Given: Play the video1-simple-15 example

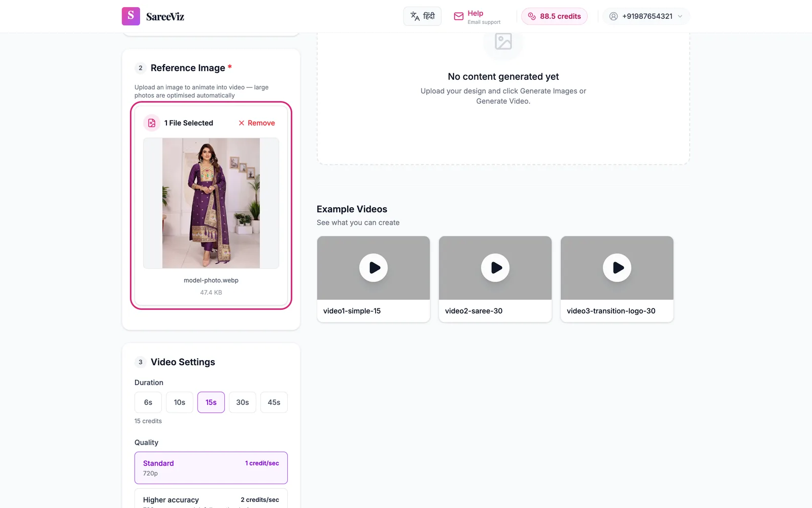Looking at the screenshot, I should (374, 268).
